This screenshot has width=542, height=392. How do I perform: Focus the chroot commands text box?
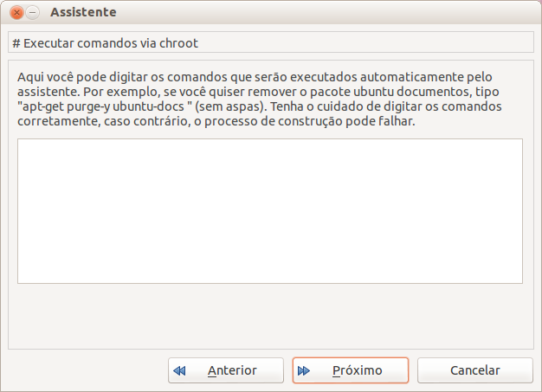pyautogui.click(x=270, y=211)
